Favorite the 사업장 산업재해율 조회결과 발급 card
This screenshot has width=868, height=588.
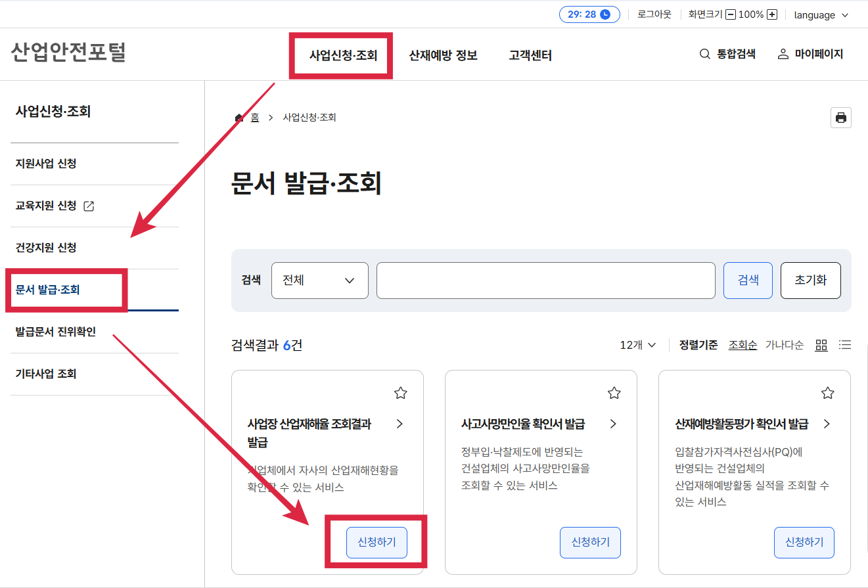click(400, 392)
